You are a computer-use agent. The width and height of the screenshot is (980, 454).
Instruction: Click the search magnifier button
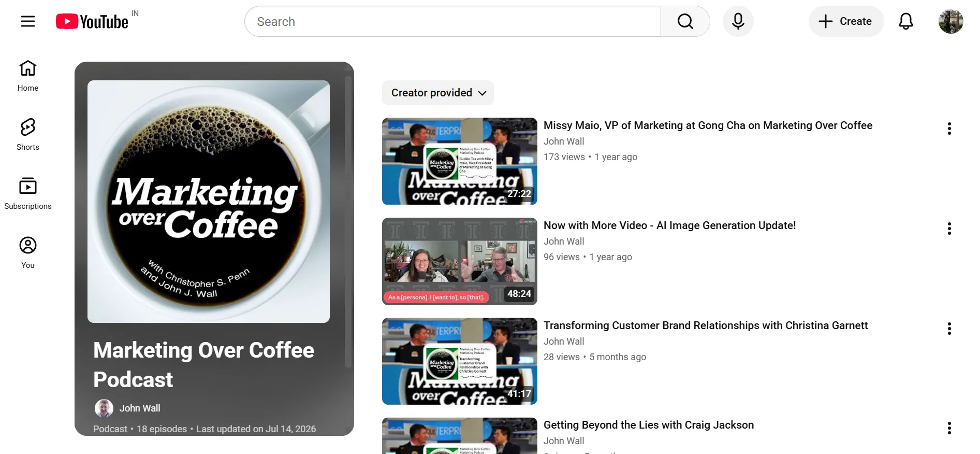(x=685, y=21)
